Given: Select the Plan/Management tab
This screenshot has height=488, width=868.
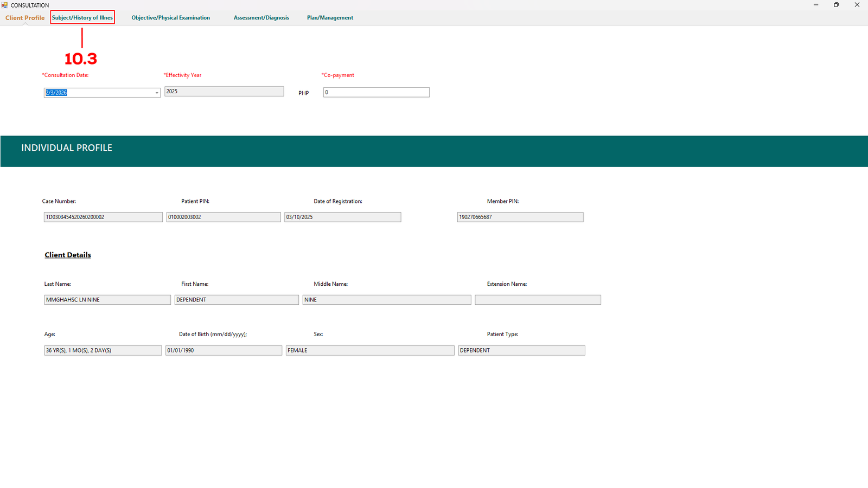Looking at the screenshot, I should 330,18.
